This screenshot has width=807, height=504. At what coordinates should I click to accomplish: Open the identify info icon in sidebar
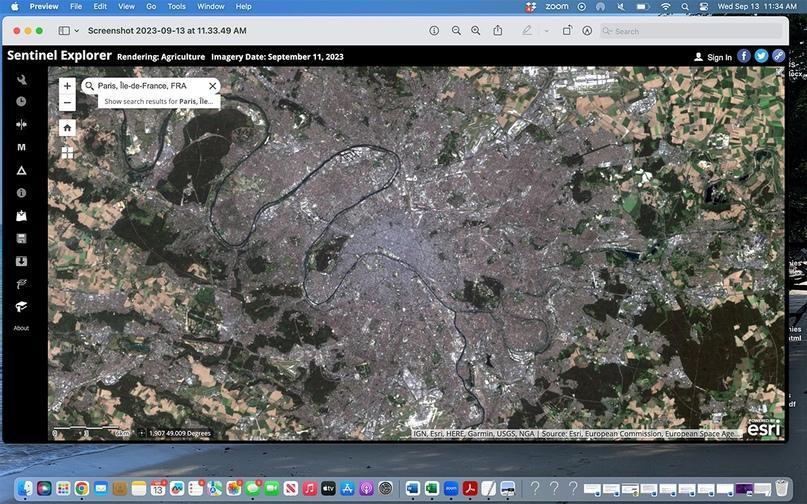tap(21, 193)
